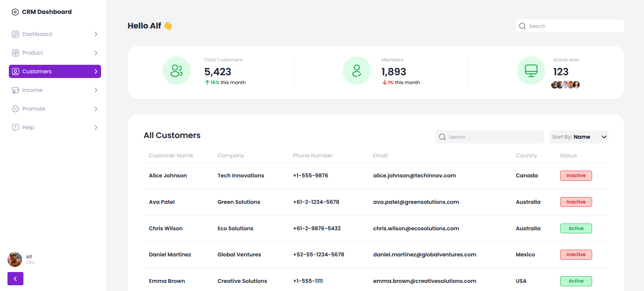Click the Total Customers green users icon
Viewport: 644px width, 291px height.
tap(176, 71)
